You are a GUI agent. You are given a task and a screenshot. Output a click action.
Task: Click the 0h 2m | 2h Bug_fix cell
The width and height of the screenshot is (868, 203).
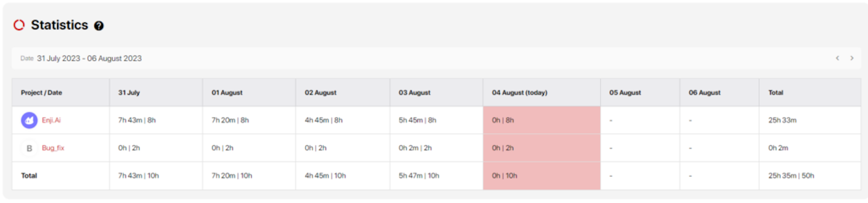[436, 148]
